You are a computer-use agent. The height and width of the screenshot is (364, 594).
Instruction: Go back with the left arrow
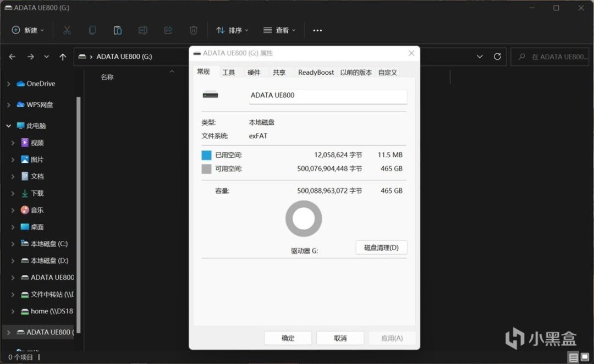tap(12, 57)
